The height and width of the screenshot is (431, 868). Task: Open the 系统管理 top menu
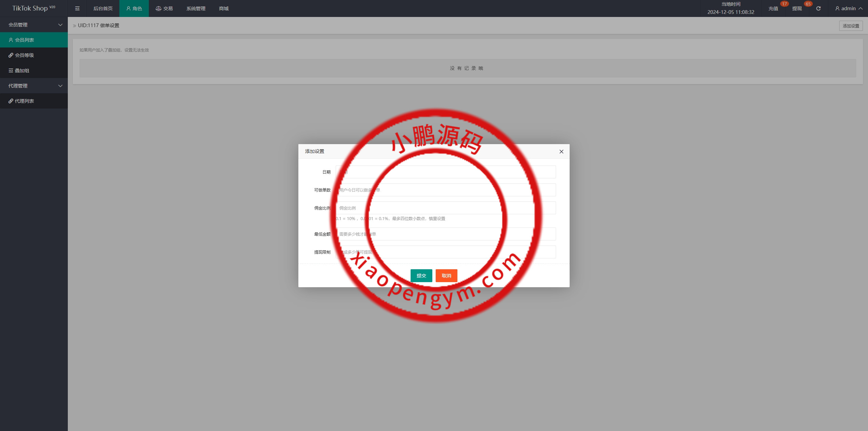[196, 8]
